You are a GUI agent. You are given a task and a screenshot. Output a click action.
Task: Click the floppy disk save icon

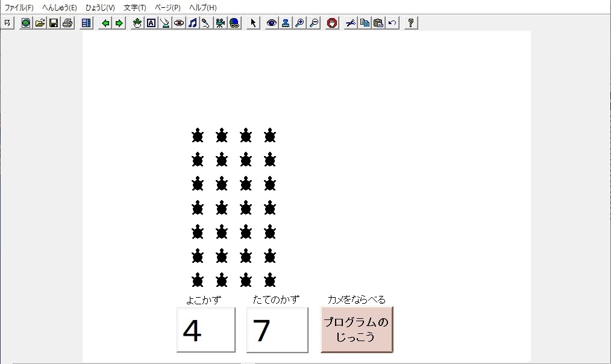[x=54, y=23]
